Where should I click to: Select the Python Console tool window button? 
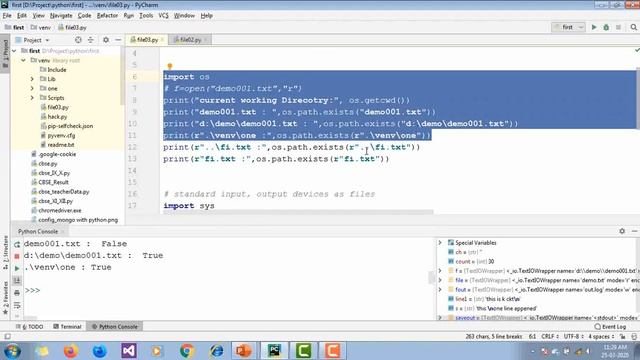click(x=114, y=327)
